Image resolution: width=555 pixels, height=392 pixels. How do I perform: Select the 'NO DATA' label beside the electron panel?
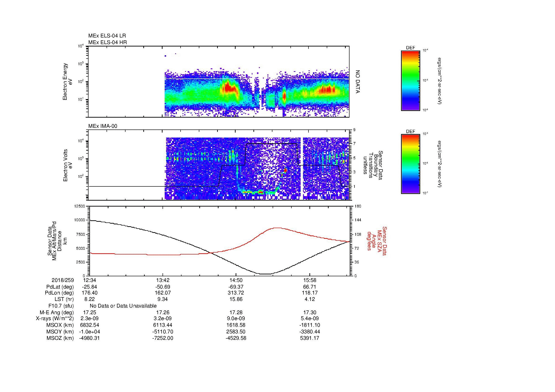coord(358,82)
